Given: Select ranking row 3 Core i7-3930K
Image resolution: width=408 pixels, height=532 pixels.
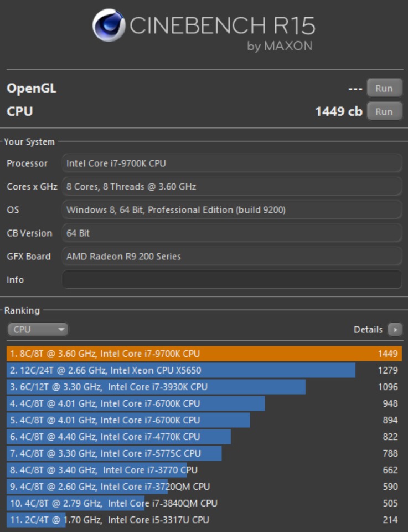Looking at the screenshot, I should [204, 387].
